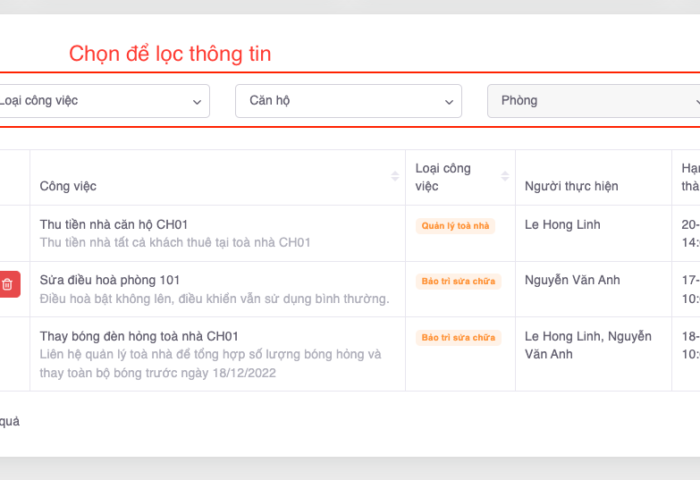The width and height of the screenshot is (700, 480).
Task: Click chevron arrow on Loại công việc filter
Action: point(195,101)
